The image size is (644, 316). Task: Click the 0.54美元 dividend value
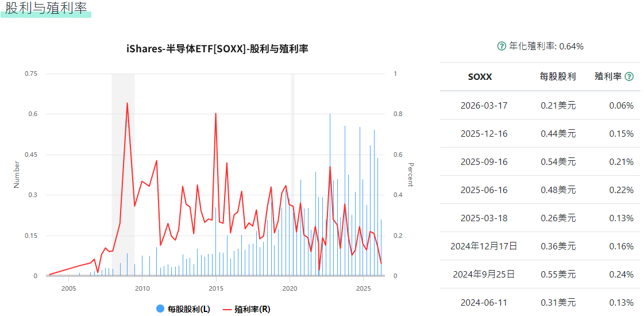(x=558, y=162)
